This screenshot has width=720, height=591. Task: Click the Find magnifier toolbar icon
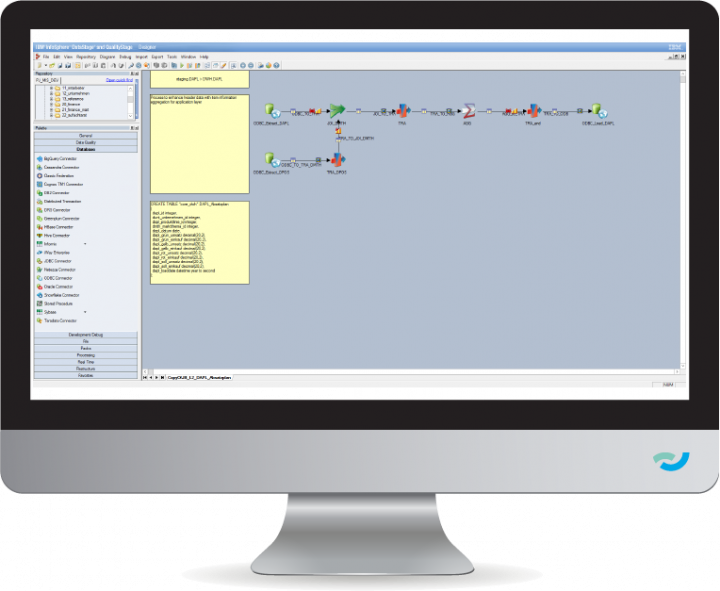pyautogui.click(x=131, y=66)
